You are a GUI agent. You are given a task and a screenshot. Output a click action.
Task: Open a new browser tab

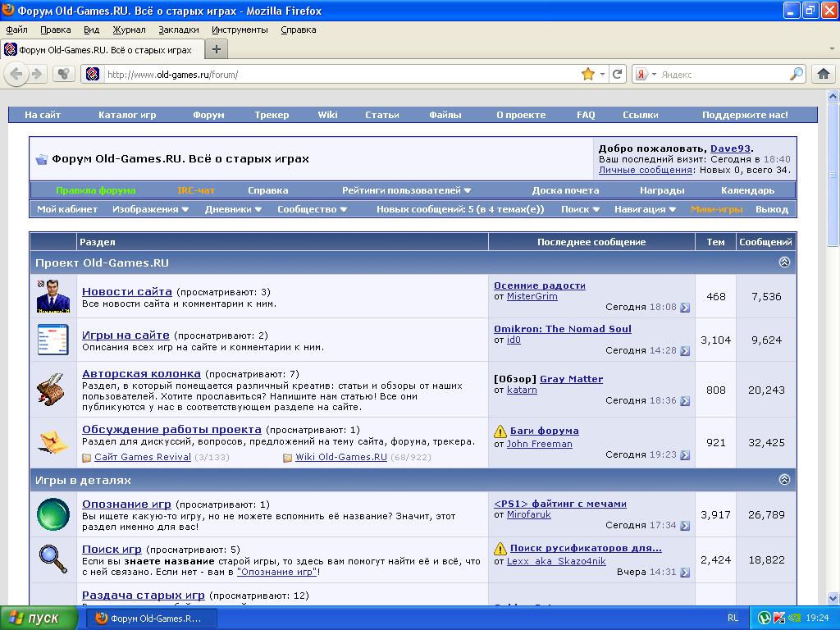(x=217, y=49)
